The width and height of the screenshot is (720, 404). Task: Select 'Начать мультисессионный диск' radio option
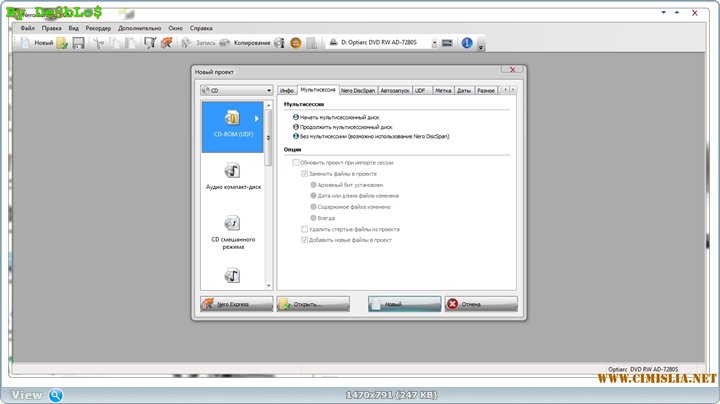click(296, 117)
